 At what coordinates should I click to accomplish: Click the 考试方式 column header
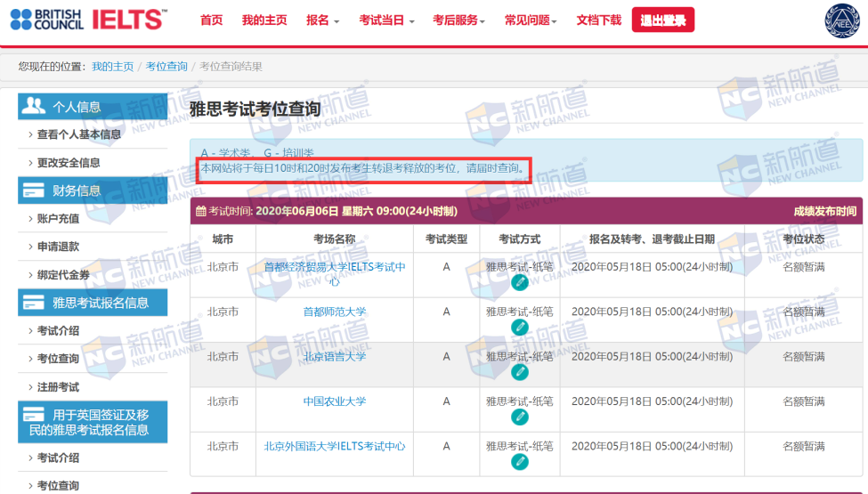click(519, 239)
